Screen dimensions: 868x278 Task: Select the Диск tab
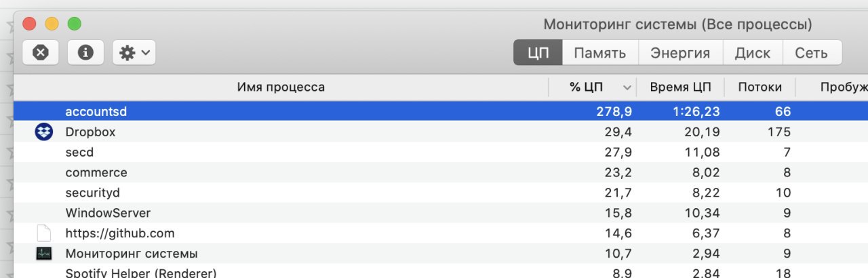pos(753,53)
